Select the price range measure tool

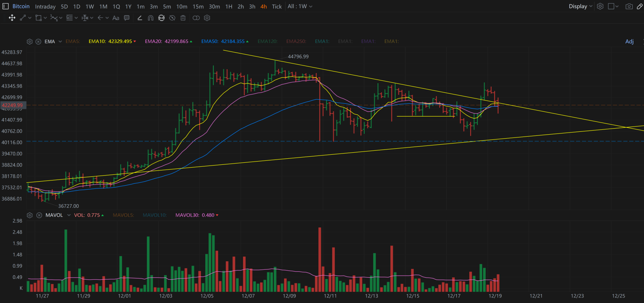(85, 18)
